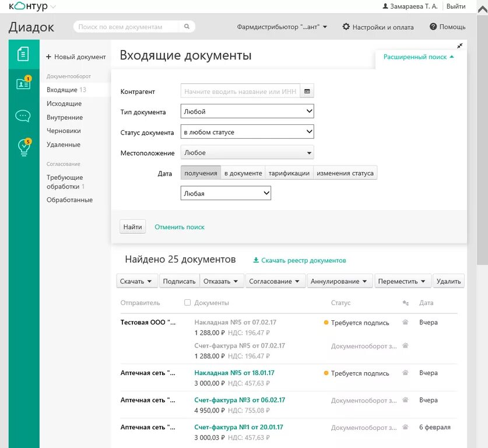Screen dimensions: 488x448
Task: Click the Отменить поиск link
Action: coord(180,227)
